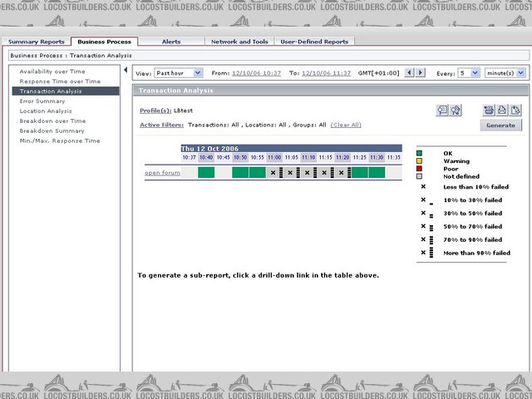Click the printer icon above Generate
The height and width of the screenshot is (399, 532).
503,110
